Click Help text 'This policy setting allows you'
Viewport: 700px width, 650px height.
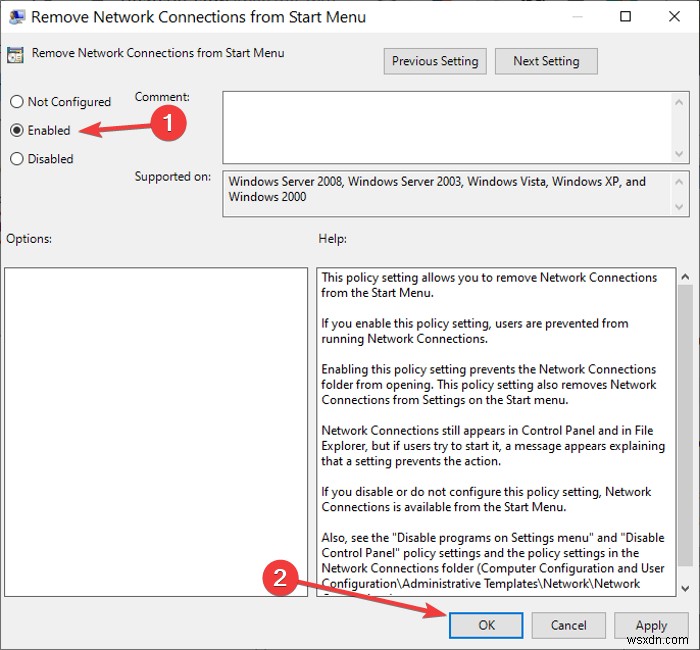click(395, 278)
